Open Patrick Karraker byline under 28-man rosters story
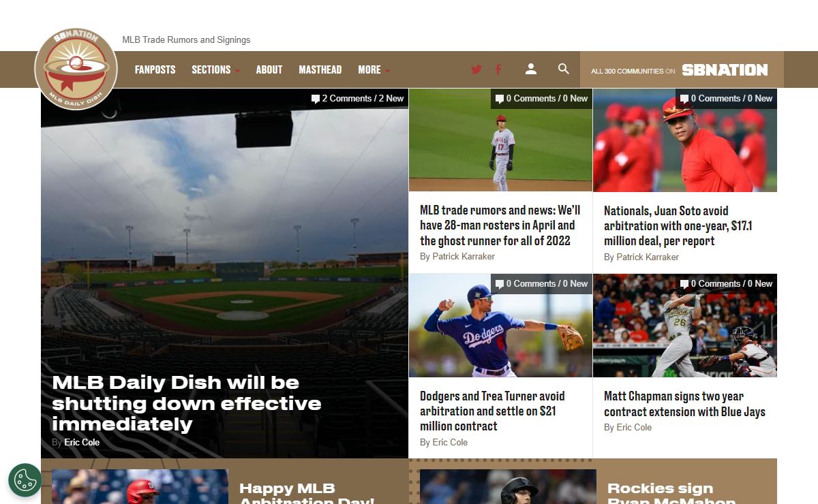 coord(464,256)
